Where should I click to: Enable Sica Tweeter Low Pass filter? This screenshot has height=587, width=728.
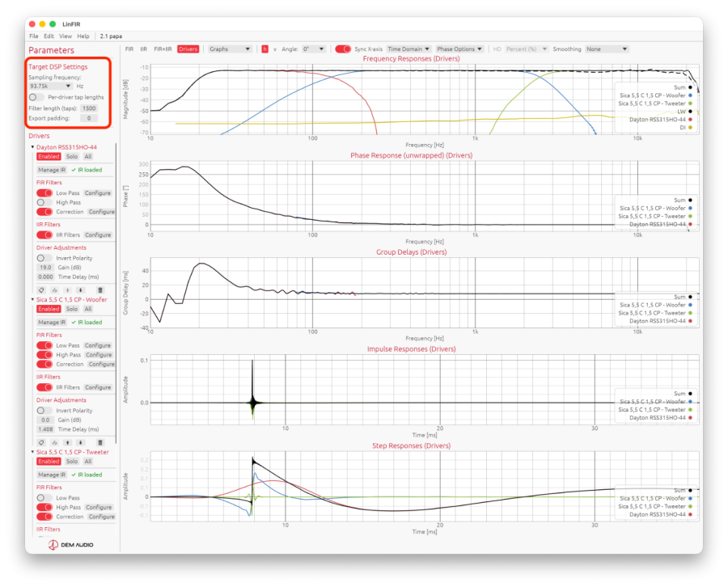(44, 497)
